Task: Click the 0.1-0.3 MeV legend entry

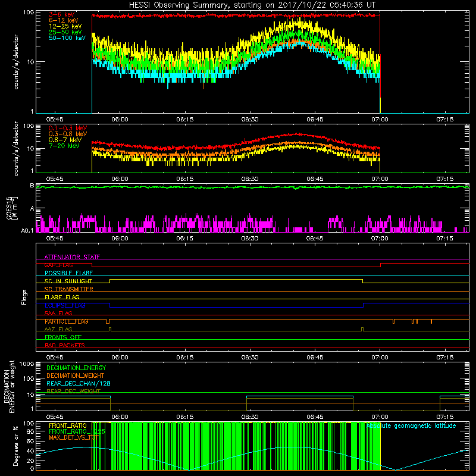Action: coord(68,128)
